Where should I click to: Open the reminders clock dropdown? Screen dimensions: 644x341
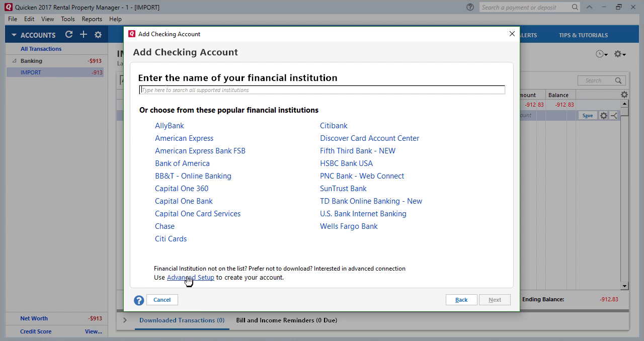click(602, 54)
